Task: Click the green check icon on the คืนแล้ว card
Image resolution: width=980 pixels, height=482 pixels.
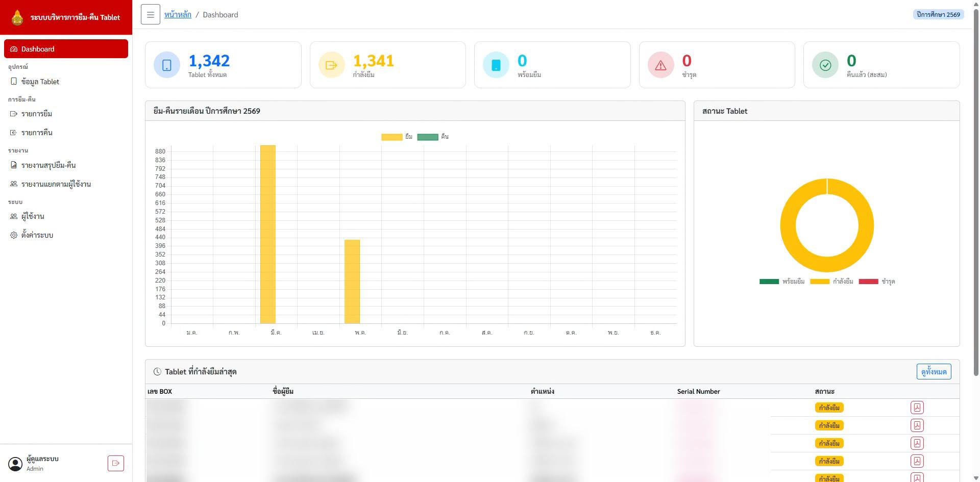Action: click(x=825, y=65)
